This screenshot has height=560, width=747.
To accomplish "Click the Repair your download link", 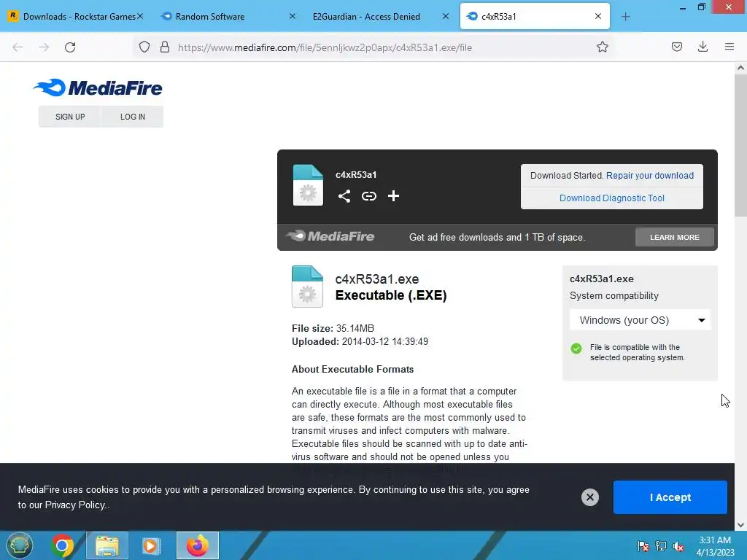I will coord(650,175).
